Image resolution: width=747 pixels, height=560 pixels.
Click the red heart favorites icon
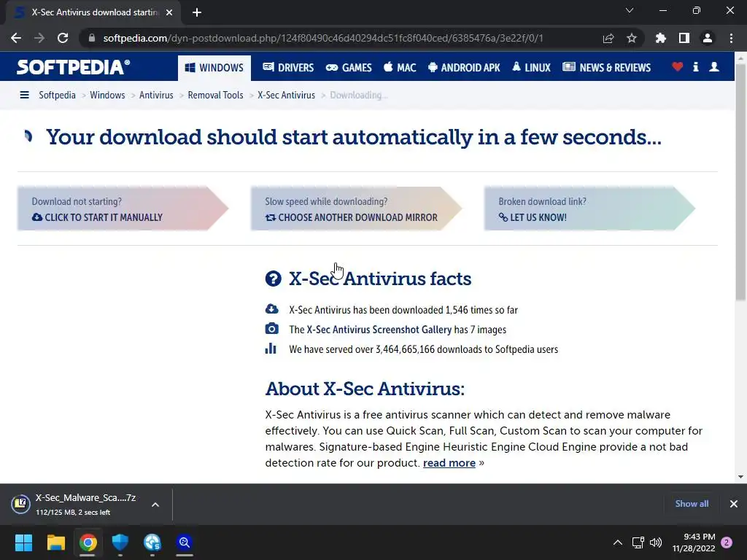point(677,67)
